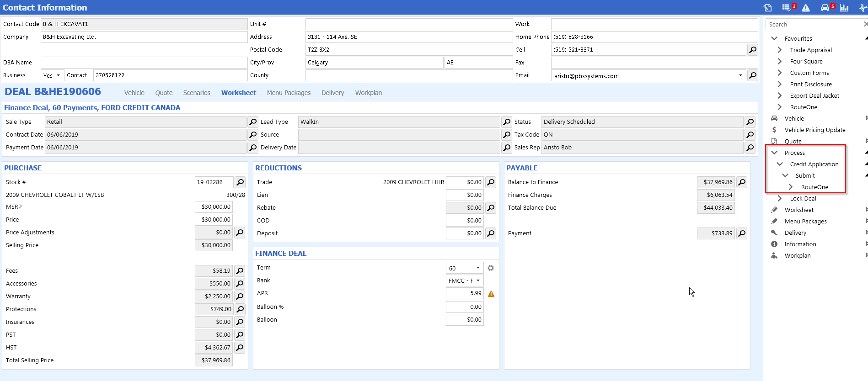
Task: Open Warranty detail magnifier
Action: [240, 296]
